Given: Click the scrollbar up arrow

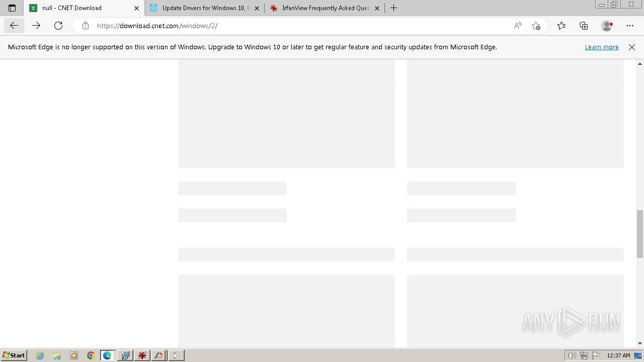Looking at the screenshot, I should [x=640, y=64].
